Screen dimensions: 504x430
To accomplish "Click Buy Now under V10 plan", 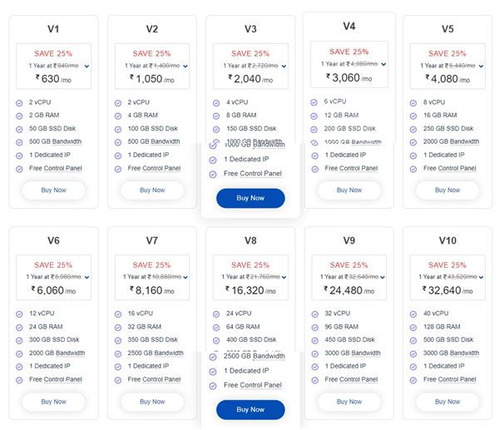I will pyautogui.click(x=447, y=402).
